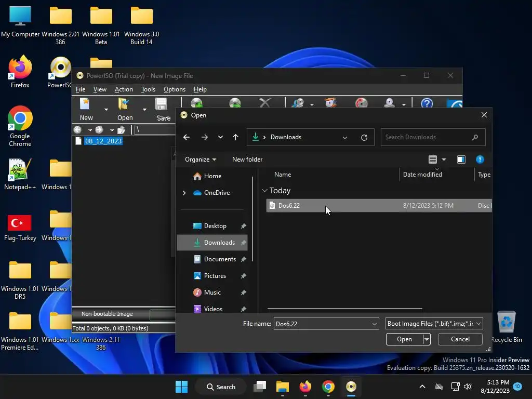Click the Delete X icon in PowerISO toolbar
The image size is (532, 399).
click(x=265, y=102)
